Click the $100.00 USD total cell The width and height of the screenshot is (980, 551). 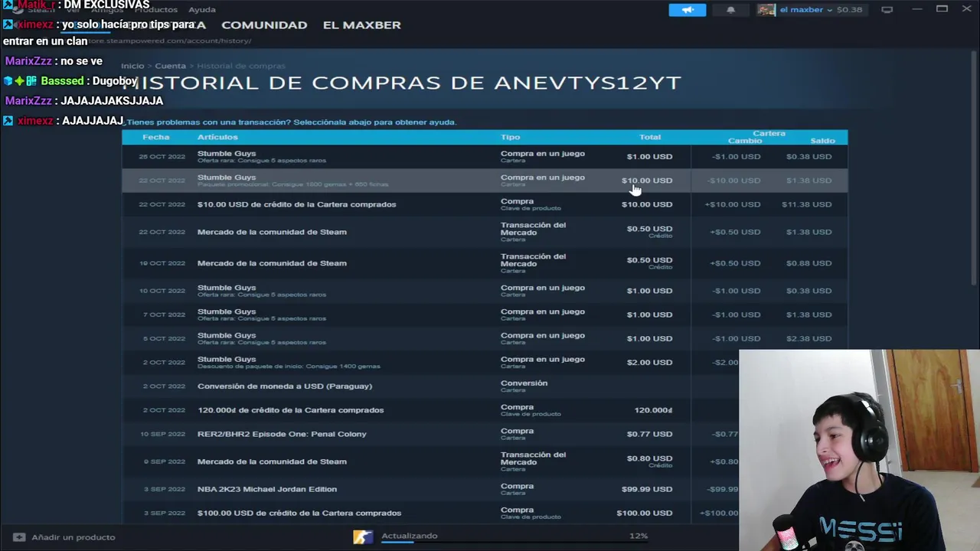click(645, 513)
